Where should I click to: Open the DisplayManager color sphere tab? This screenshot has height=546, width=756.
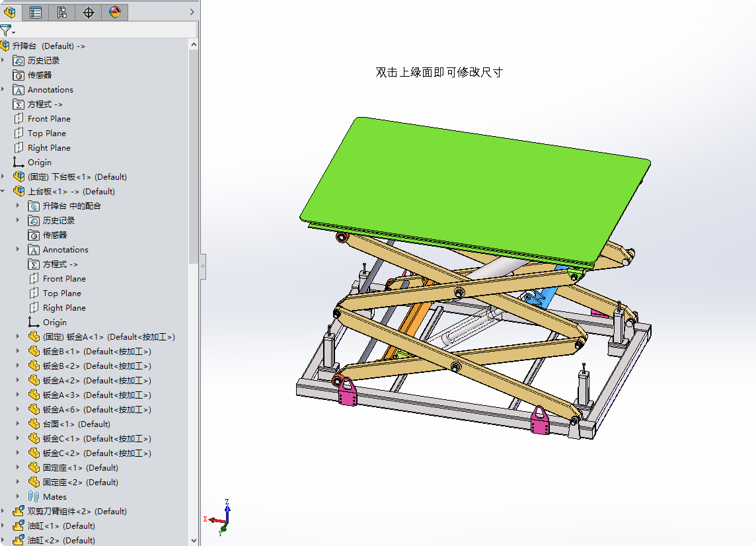click(115, 12)
